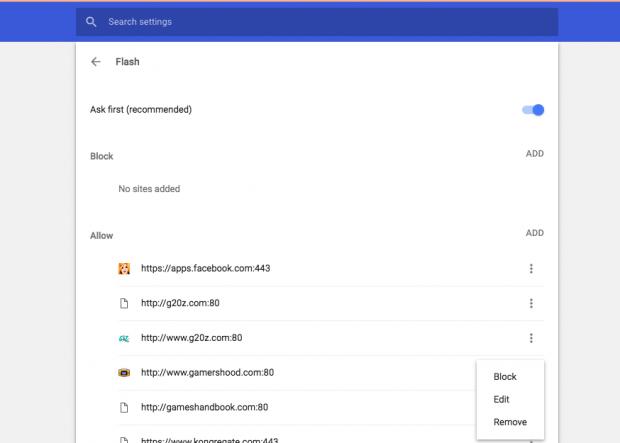
Task: Click the apps.facebook.com site favicon
Action: (x=125, y=269)
